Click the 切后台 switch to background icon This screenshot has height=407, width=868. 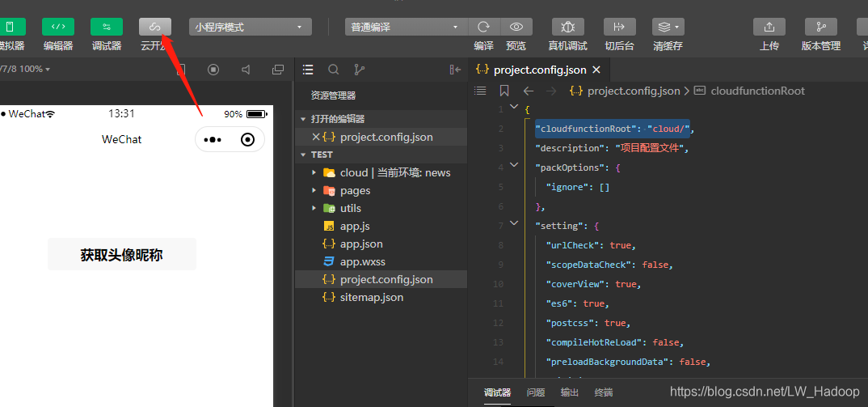(x=619, y=27)
